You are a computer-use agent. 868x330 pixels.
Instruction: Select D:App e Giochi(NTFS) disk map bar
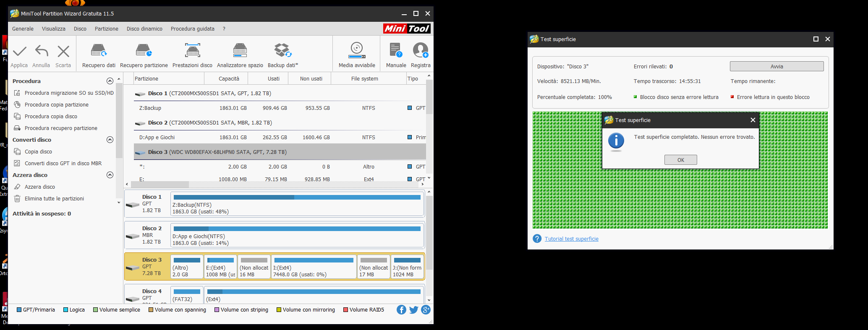[x=297, y=236]
